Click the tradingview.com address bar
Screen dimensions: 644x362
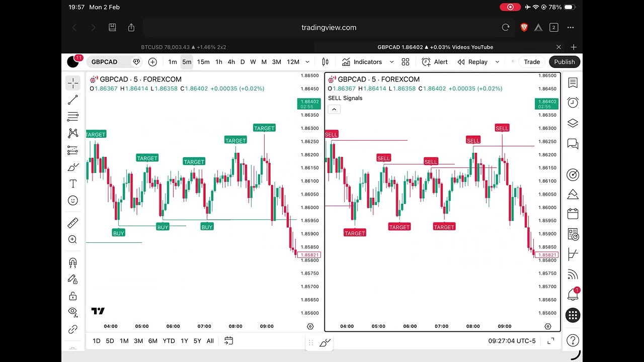[x=329, y=28]
